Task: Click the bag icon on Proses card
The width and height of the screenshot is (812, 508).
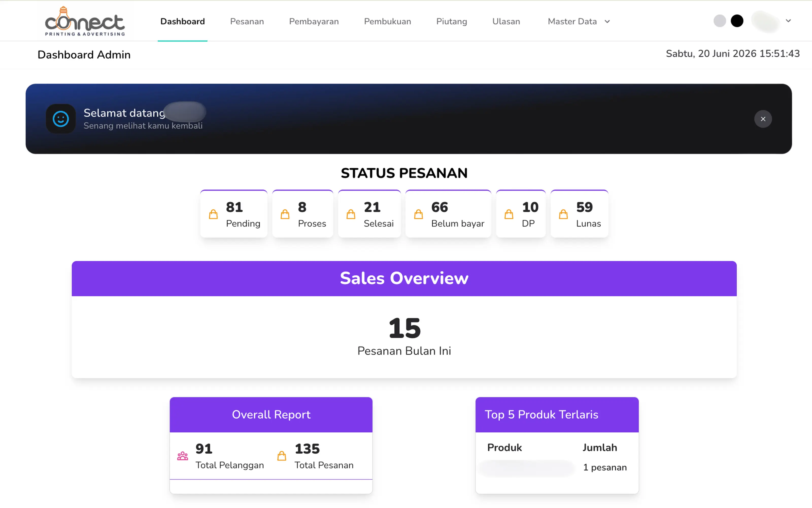Action: [x=285, y=214]
